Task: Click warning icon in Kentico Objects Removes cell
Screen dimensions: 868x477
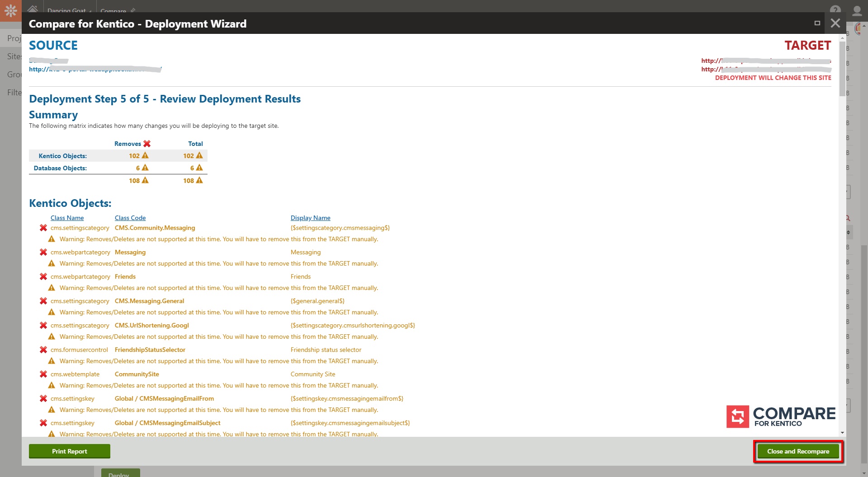Action: (145, 155)
